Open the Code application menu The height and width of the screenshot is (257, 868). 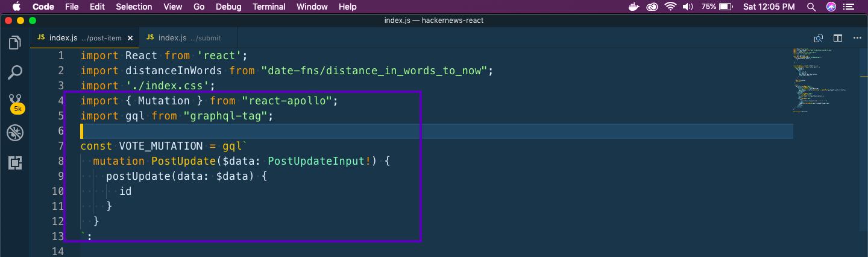(43, 7)
